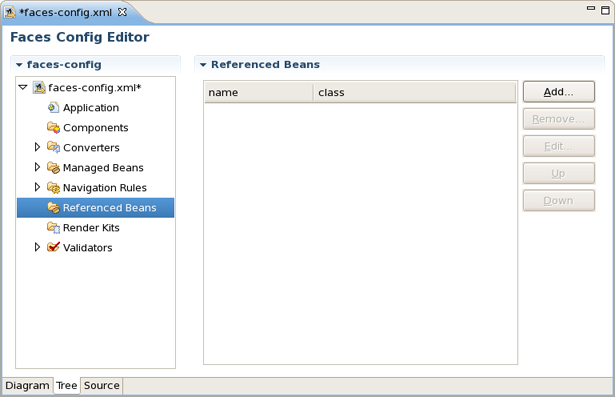This screenshot has width=615, height=397.
Task: Close the faces-config.xml editor tab
Action: point(122,12)
